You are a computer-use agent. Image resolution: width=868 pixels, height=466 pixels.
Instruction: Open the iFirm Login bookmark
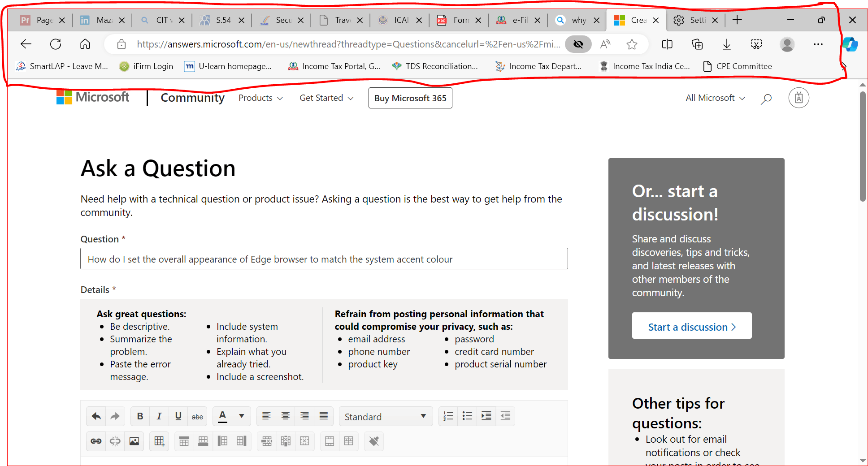(146, 66)
